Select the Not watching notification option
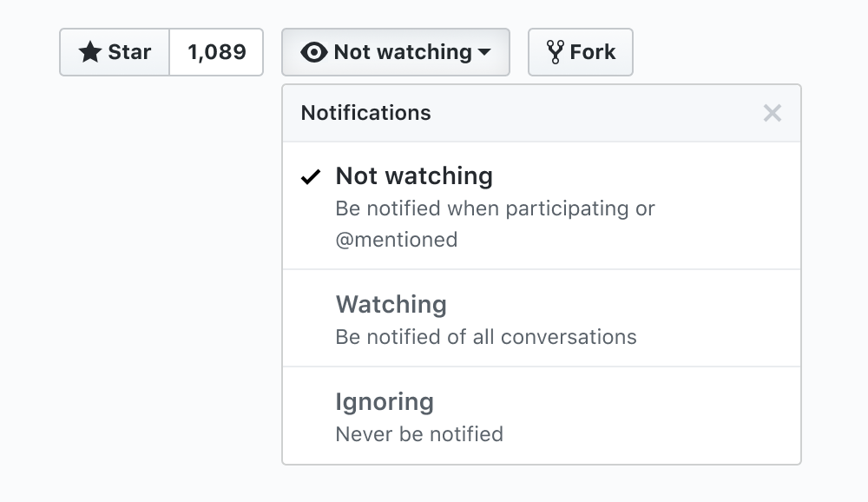The height and width of the screenshot is (502, 868). click(414, 176)
